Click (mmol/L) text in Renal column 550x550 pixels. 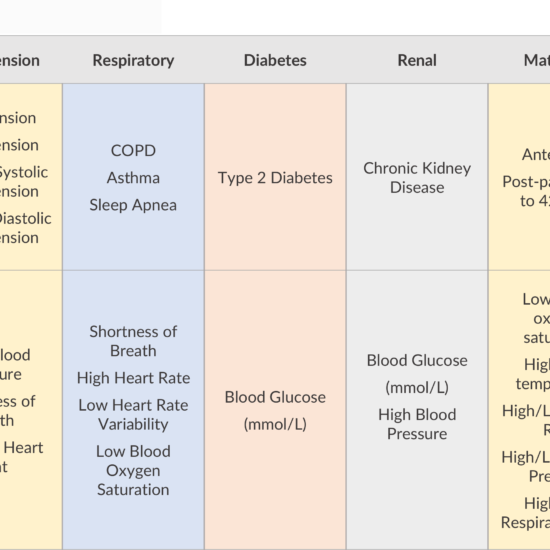[x=417, y=388]
